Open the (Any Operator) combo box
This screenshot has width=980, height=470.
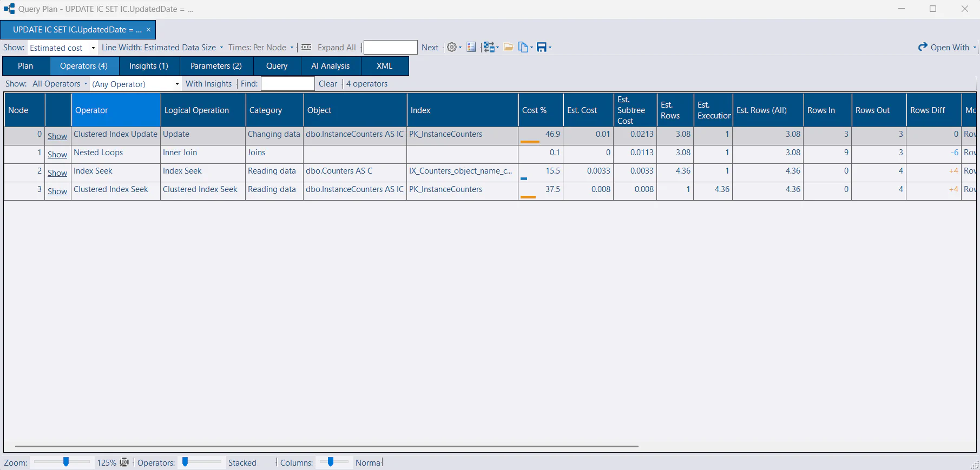[135, 84]
